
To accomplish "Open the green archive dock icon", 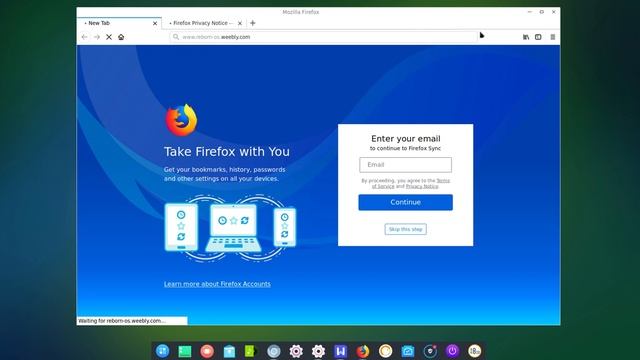I will coord(250,351).
